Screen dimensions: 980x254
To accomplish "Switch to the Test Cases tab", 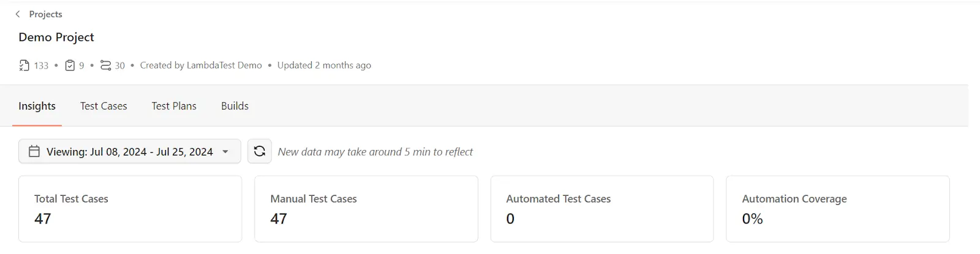I will (x=104, y=106).
